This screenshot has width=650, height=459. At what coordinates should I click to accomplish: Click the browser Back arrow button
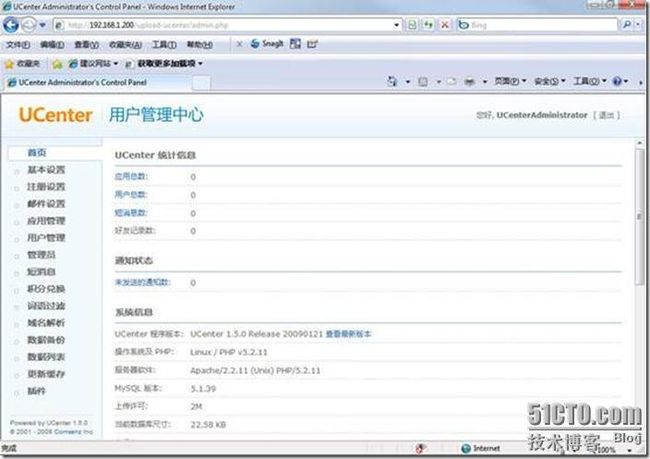pyautogui.click(x=11, y=25)
